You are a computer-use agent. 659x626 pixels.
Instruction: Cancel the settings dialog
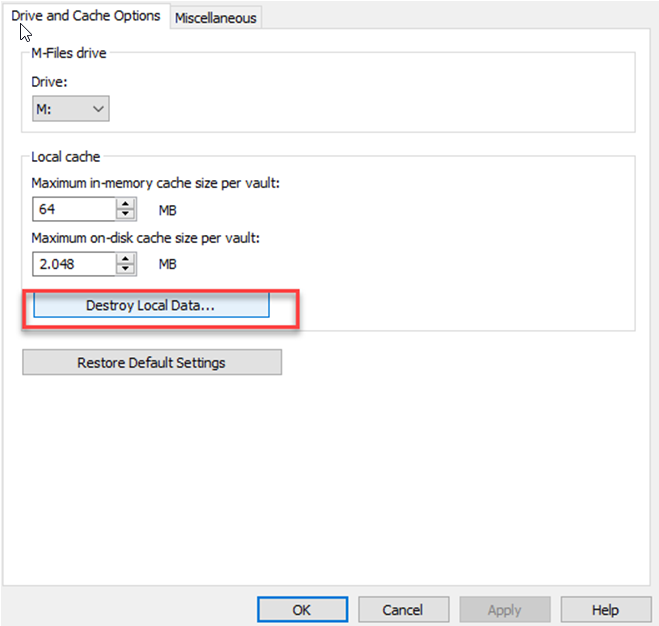(403, 609)
